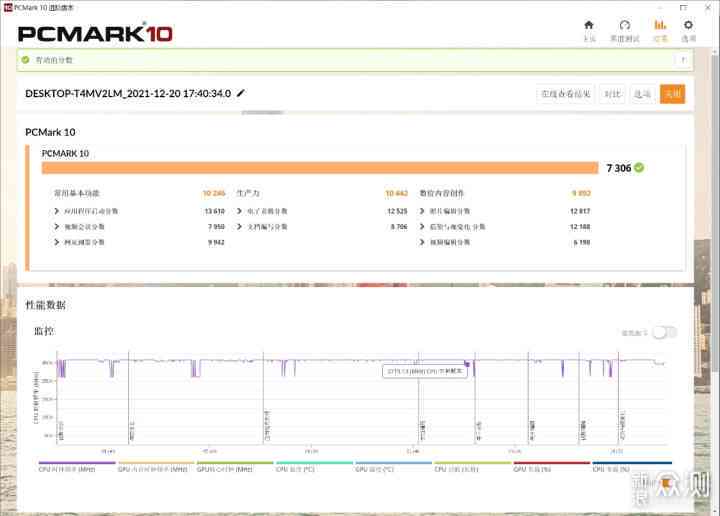Toggle the green GPU core clock (MHz) legend
This screenshot has width=720, height=516.
tap(235, 467)
